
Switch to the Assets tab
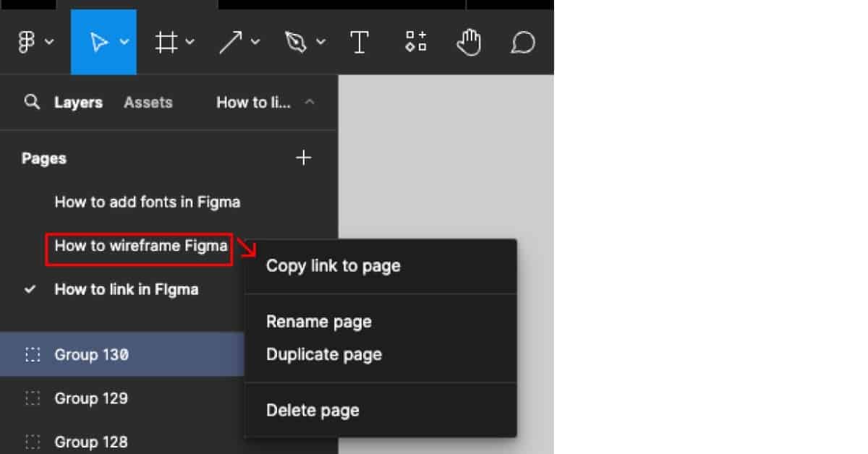[148, 102]
